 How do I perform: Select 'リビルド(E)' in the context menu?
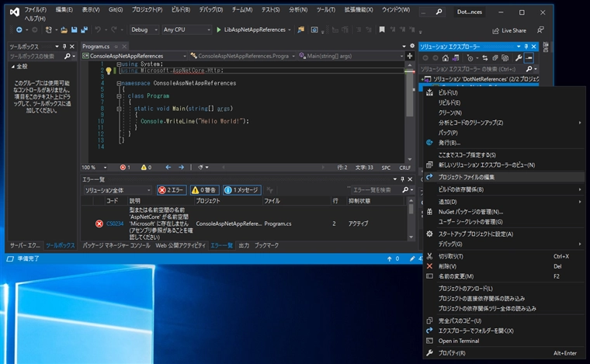[504, 102]
